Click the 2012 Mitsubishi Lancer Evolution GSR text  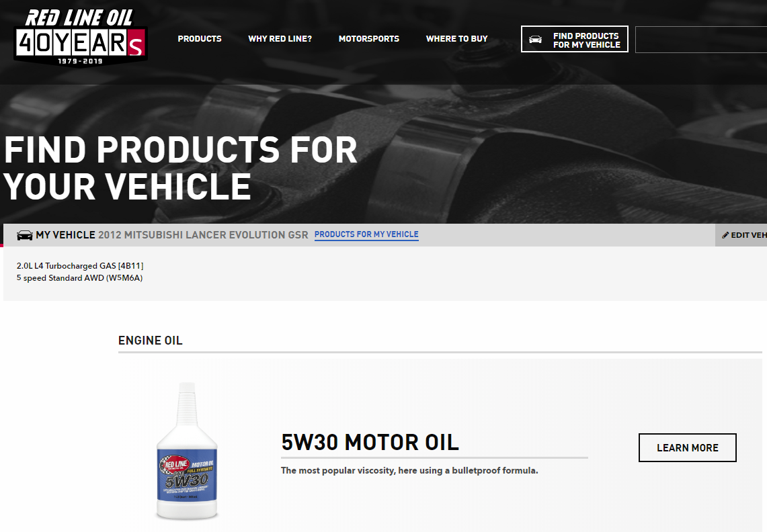click(x=203, y=235)
